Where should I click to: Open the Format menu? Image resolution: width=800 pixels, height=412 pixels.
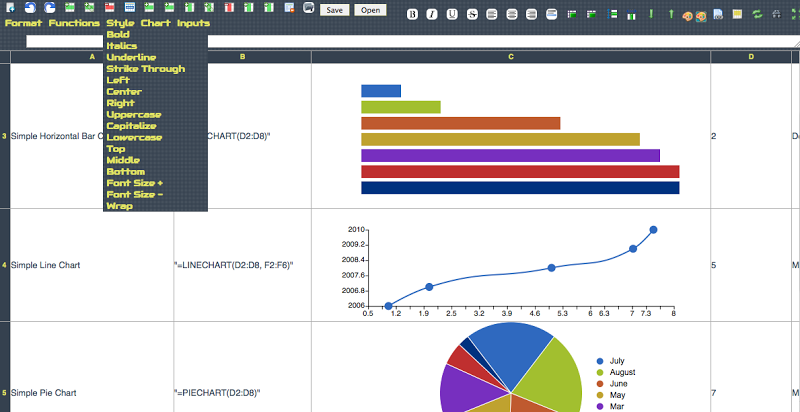tap(23, 23)
